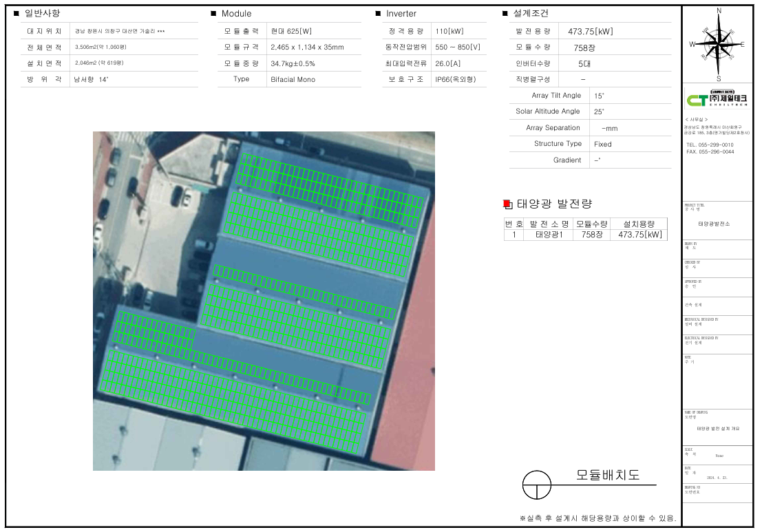
Task: Select the Inverter 정격용량 110[kW] cell
Action: point(449,32)
